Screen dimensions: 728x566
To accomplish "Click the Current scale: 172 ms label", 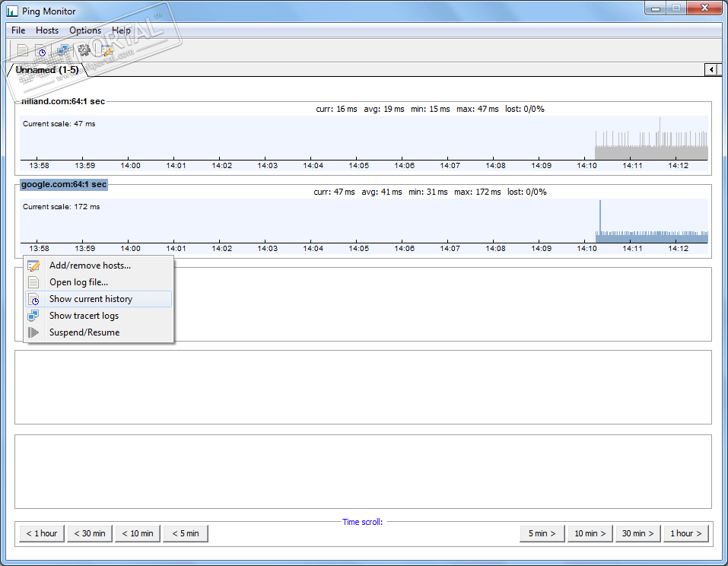I will click(62, 207).
